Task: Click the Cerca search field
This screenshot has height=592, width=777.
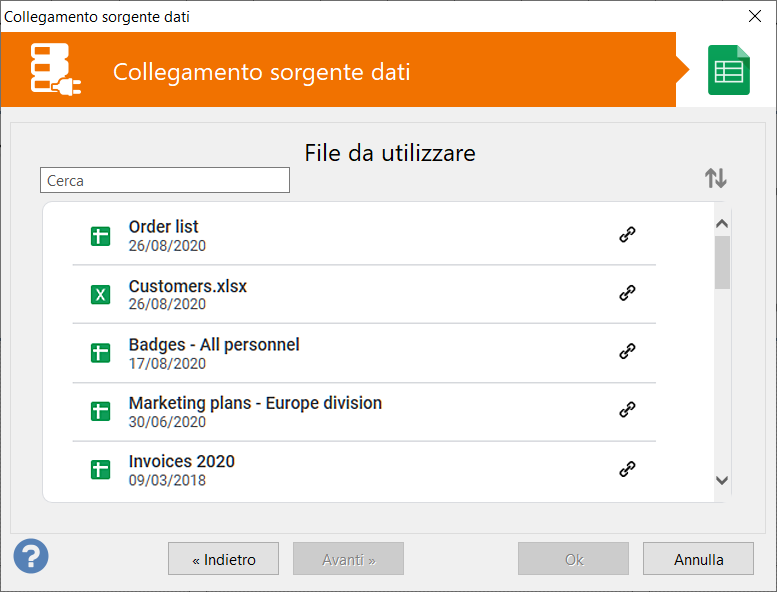Action: 165,180
